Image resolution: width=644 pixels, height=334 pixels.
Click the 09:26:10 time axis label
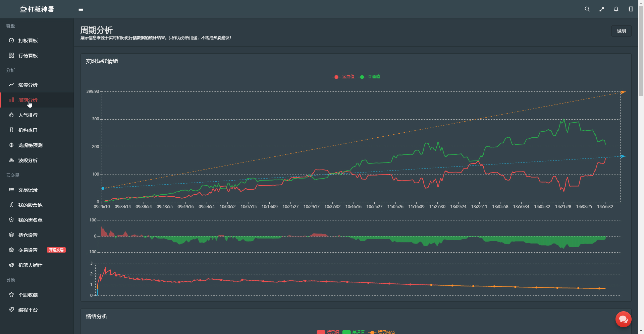tap(102, 207)
